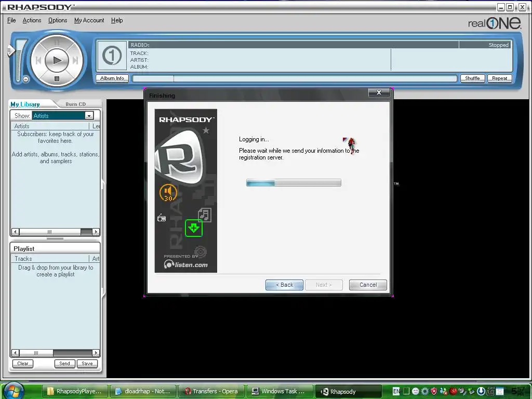The width and height of the screenshot is (532, 399).
Task: Switch to RhapsodyPlaye... folder taskbar button
Action: pyautogui.click(x=75, y=391)
